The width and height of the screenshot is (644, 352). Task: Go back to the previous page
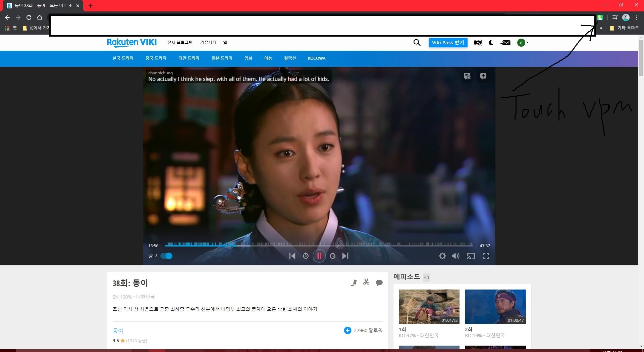click(x=7, y=17)
